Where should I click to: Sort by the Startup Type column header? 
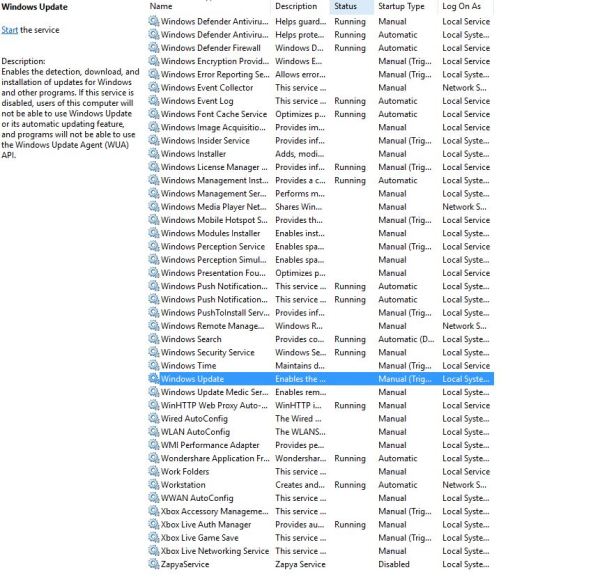tap(401, 7)
